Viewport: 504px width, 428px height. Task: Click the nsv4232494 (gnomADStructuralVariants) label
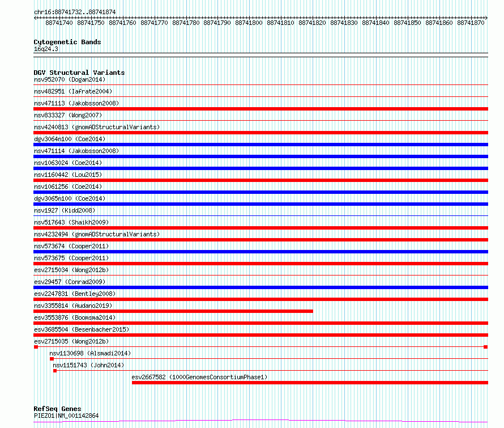pos(97,234)
